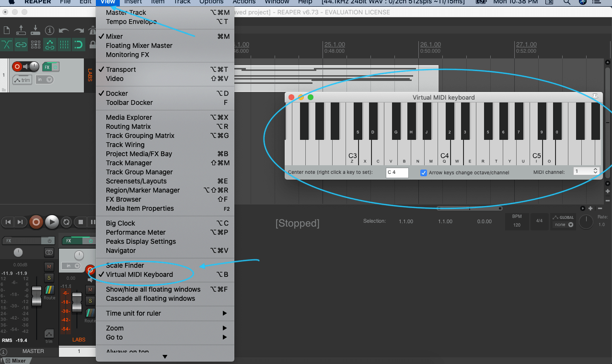This screenshot has width=612, height=364.
Task: Play the C4 key on virtual keyboard
Action: tap(444, 152)
